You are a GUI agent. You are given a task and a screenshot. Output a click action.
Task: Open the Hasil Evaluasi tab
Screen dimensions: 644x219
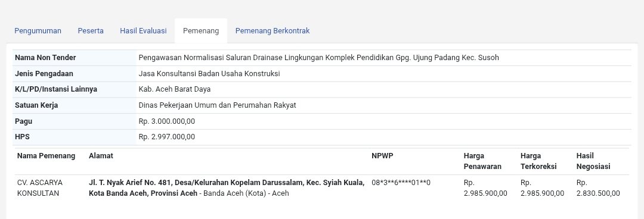(143, 31)
